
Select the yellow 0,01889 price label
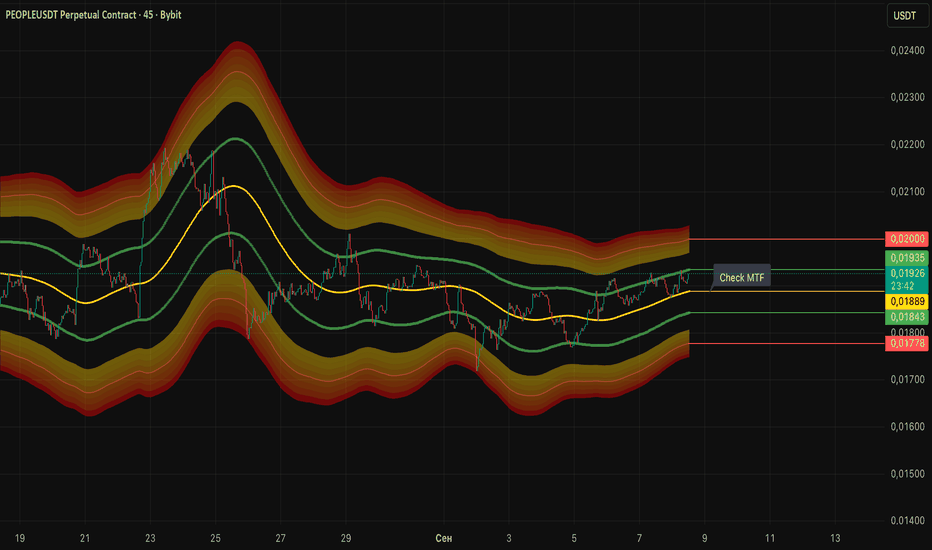tap(906, 301)
